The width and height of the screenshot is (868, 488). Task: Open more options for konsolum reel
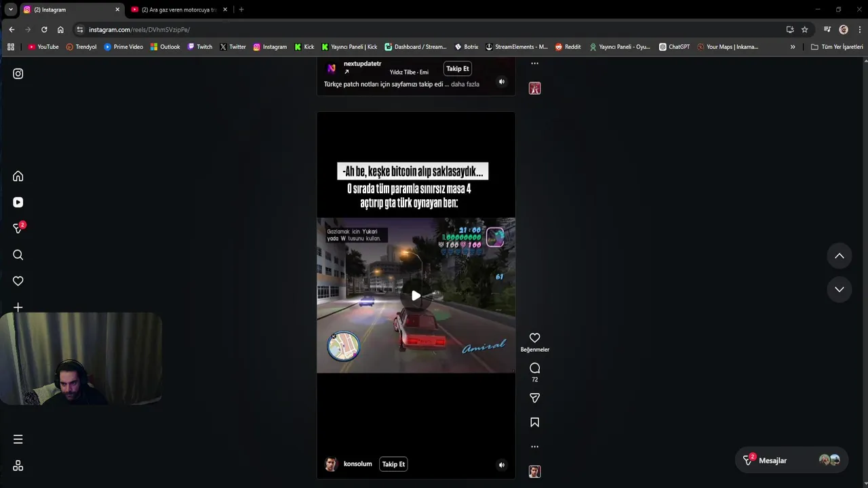pos(534,447)
